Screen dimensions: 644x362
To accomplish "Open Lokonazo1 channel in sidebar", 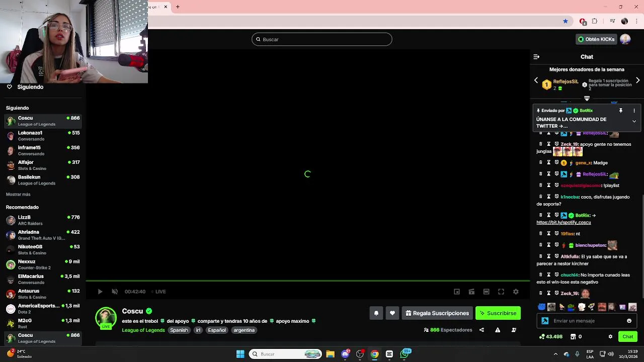I will pyautogui.click(x=43, y=136).
